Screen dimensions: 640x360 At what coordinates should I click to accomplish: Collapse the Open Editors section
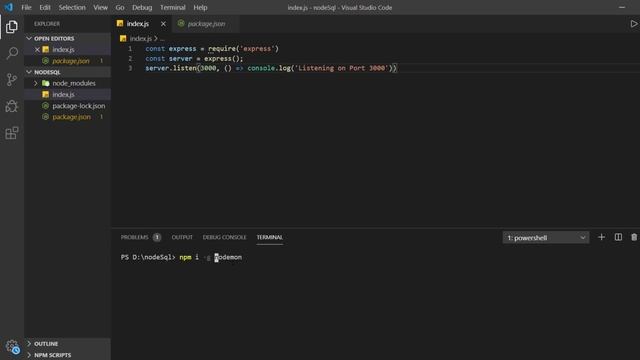29,38
